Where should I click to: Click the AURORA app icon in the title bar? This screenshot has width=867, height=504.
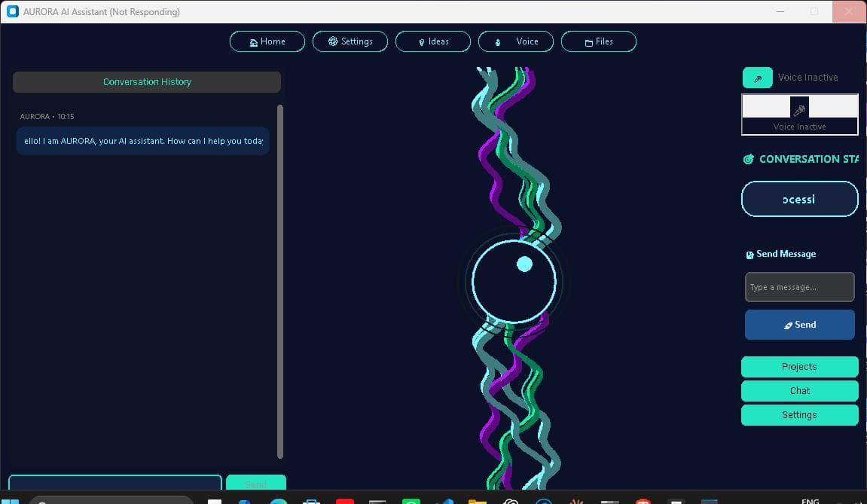13,11
